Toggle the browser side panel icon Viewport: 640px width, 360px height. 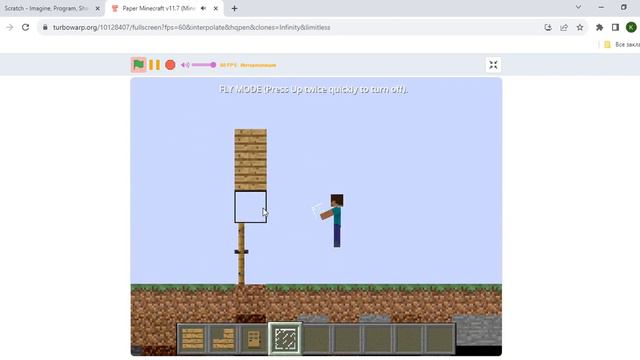pos(615,27)
